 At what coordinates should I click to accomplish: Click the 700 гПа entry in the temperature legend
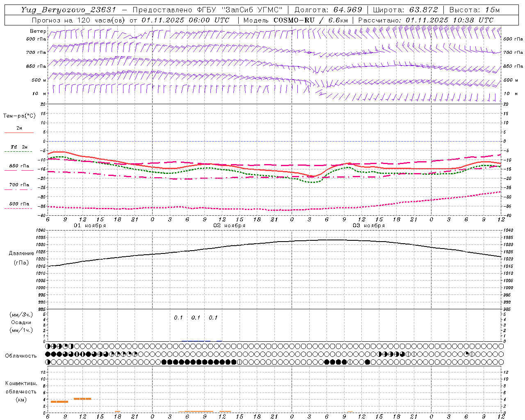pos(19,185)
